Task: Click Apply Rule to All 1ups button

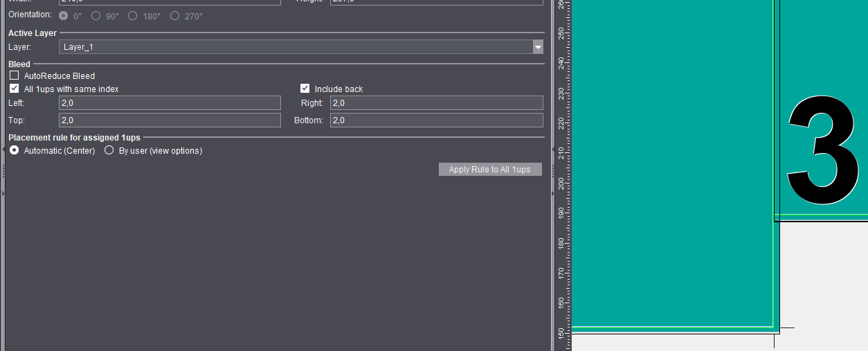Action: click(x=490, y=170)
